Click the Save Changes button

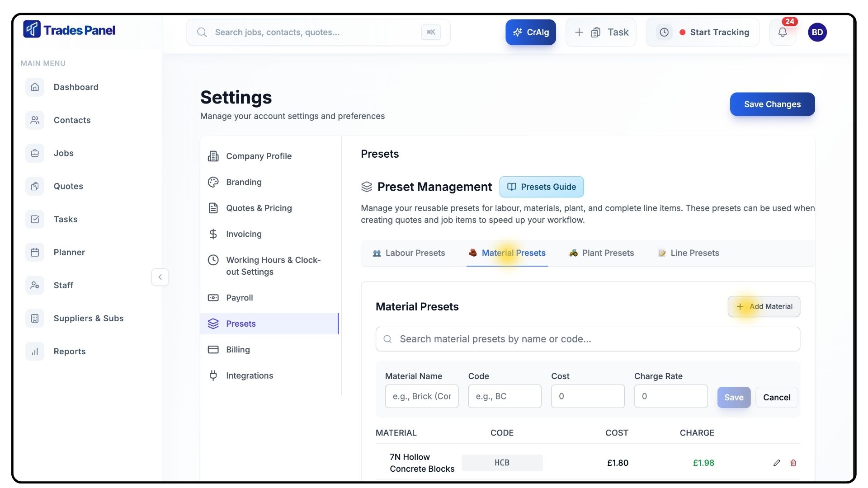point(772,104)
